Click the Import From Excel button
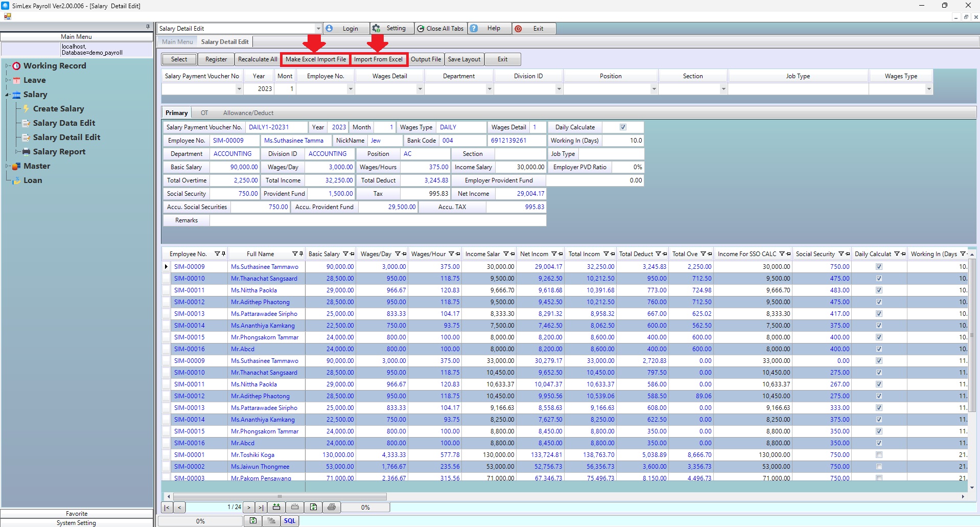The width and height of the screenshot is (980, 527). coord(378,59)
